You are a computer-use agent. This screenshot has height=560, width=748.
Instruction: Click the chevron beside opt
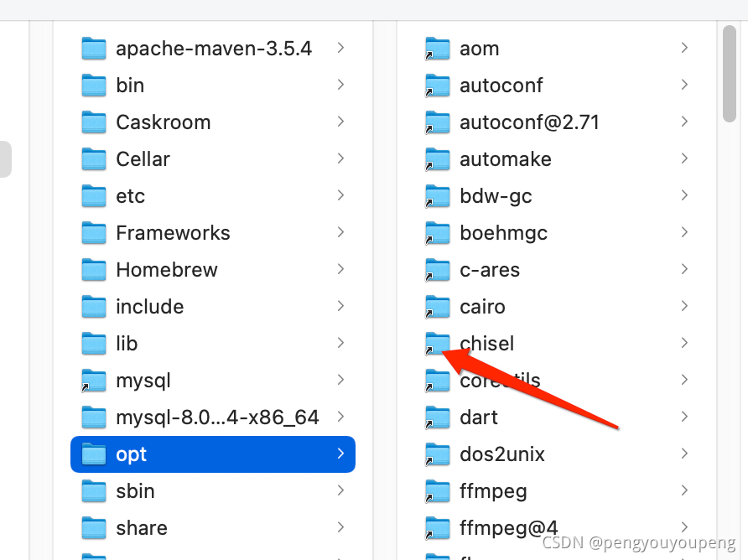click(340, 454)
